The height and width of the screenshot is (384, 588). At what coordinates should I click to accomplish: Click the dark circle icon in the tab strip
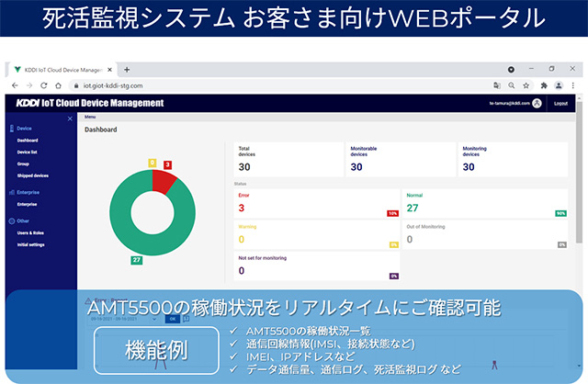[511, 70]
